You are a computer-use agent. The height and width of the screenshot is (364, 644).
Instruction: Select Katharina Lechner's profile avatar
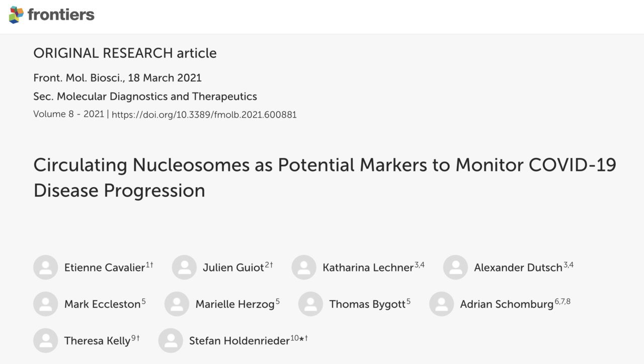tap(304, 267)
